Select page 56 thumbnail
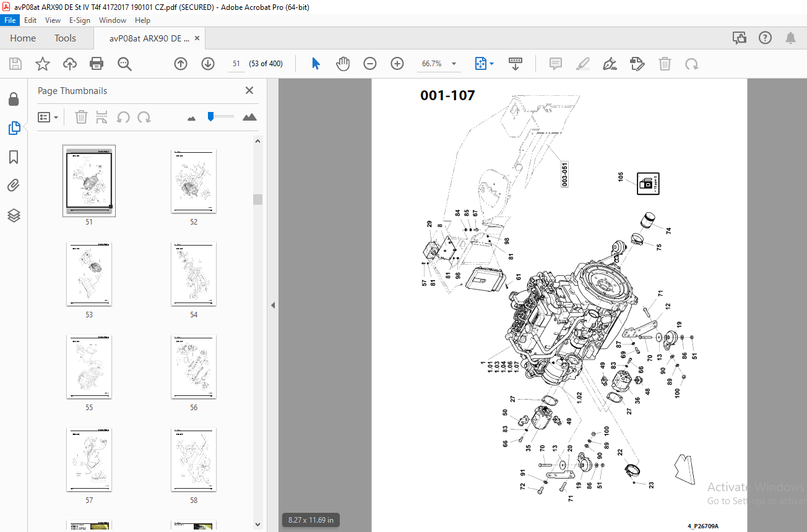This screenshot has width=807, height=532. pos(194,367)
